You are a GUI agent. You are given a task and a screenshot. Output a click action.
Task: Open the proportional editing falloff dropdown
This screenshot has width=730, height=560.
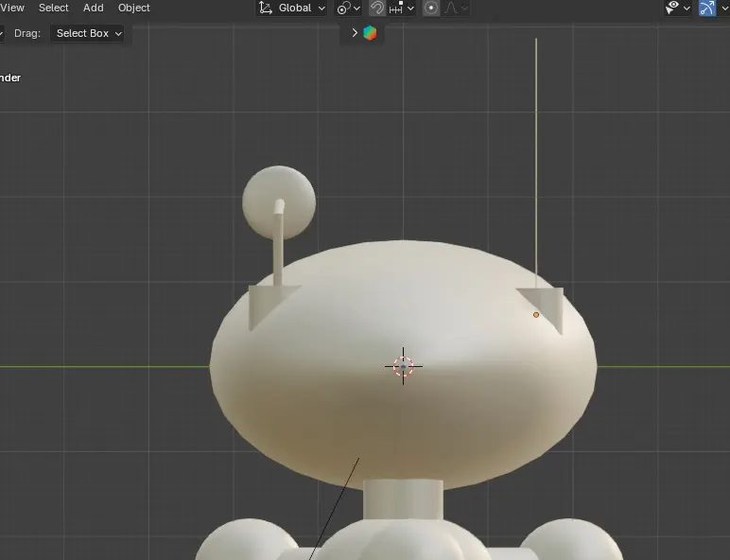[x=456, y=8]
